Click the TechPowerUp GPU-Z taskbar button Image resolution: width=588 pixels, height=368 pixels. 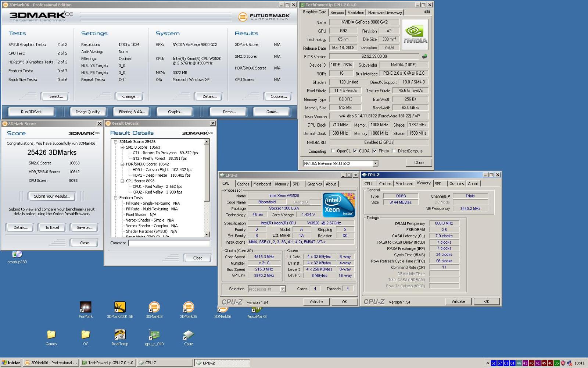(108, 363)
